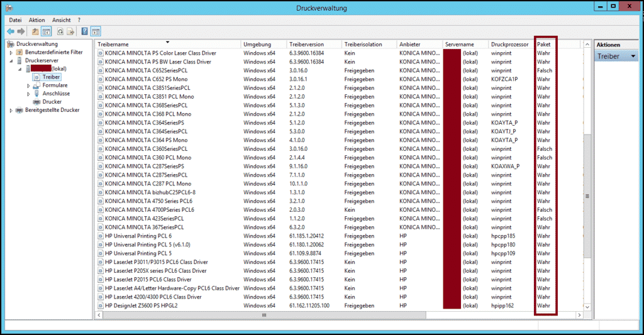This screenshot has width=644, height=335.
Task: Click the Bereitgestellte Drucker printer icon
Action: (19, 110)
